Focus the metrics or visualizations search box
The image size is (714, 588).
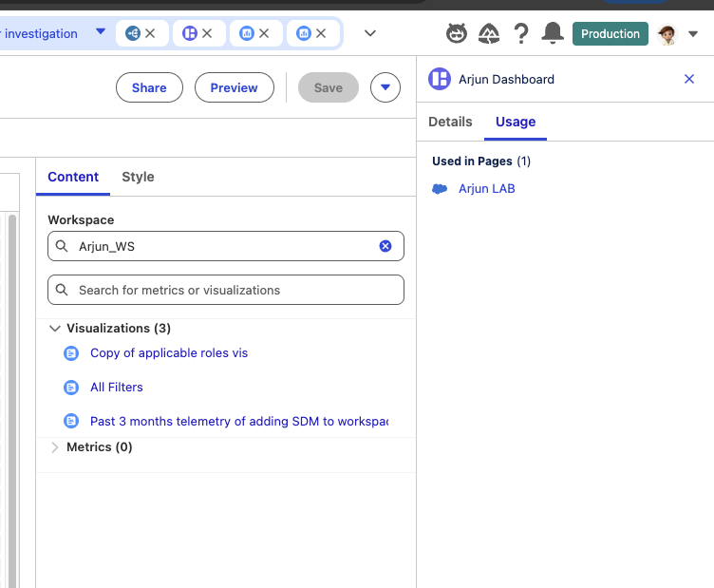tap(226, 290)
